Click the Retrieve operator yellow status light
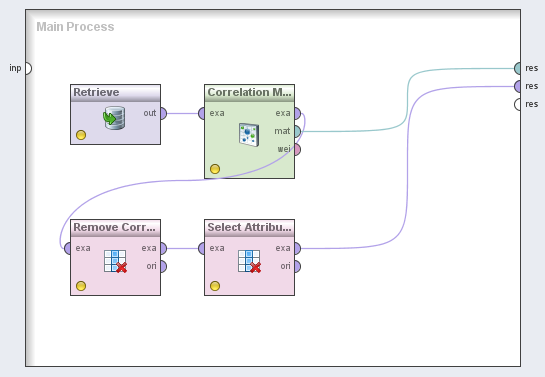Image resolution: width=545 pixels, height=377 pixels. (x=81, y=135)
